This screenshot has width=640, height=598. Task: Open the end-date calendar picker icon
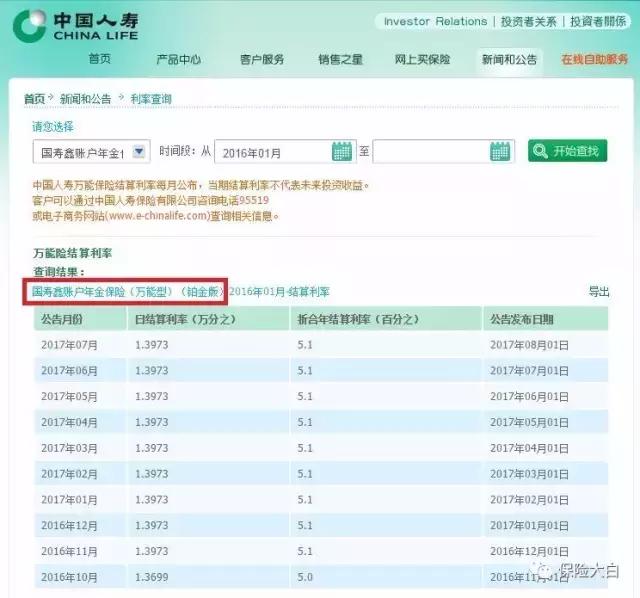tap(500, 151)
